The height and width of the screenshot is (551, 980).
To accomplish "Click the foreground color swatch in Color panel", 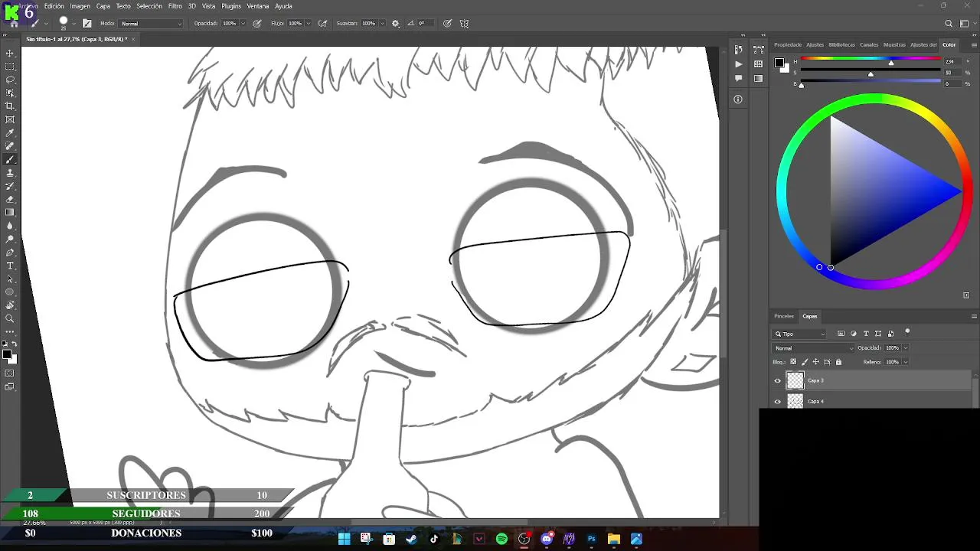I will coord(778,63).
